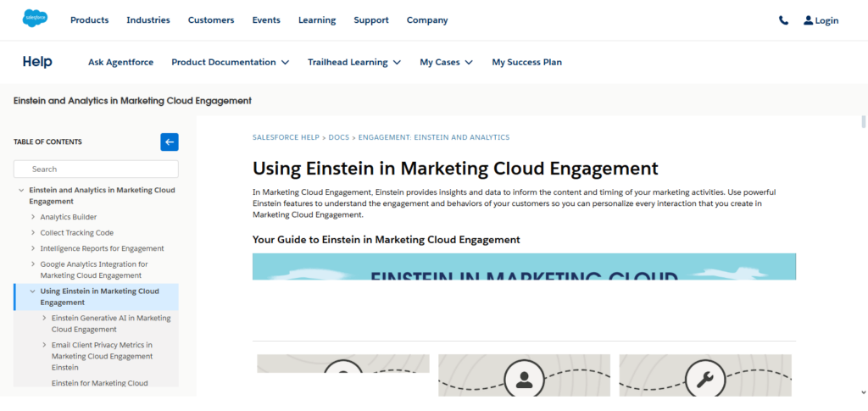Open the Customers menu

tap(211, 19)
